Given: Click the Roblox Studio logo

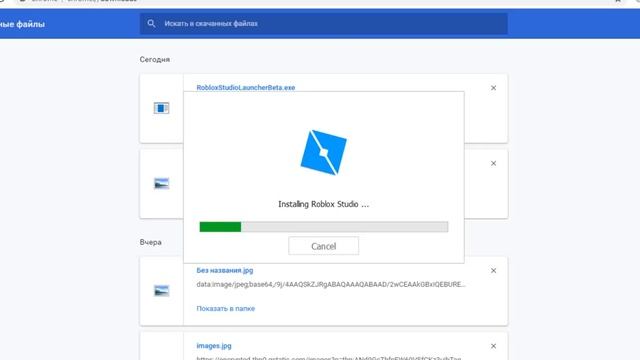Looking at the screenshot, I should tap(324, 152).
